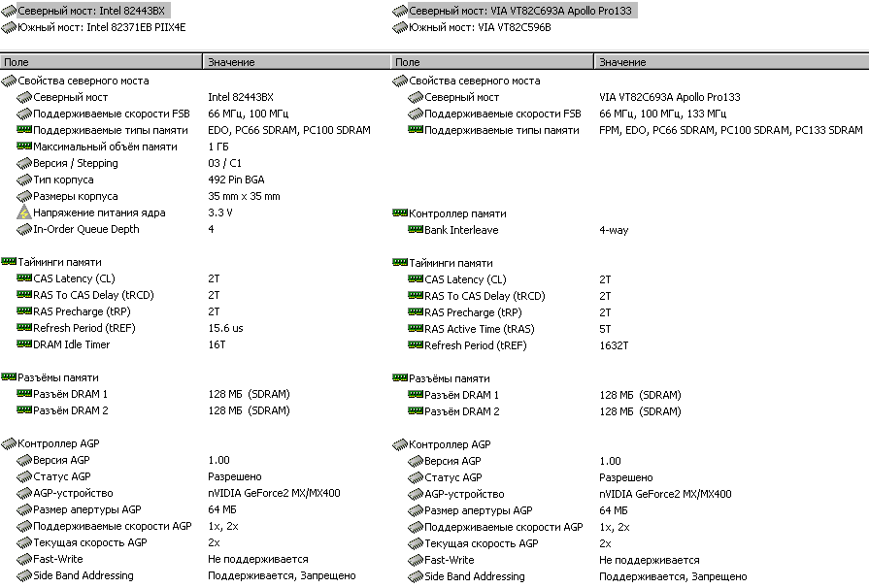The image size is (869, 588).
Task: Click the Значение column header on the right table
Action: coord(728,61)
